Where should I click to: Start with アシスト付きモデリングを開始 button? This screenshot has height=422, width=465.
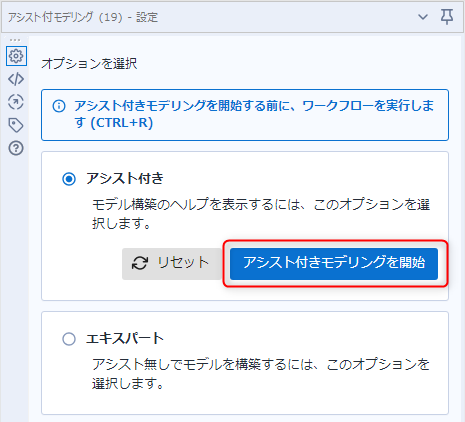[x=334, y=264]
